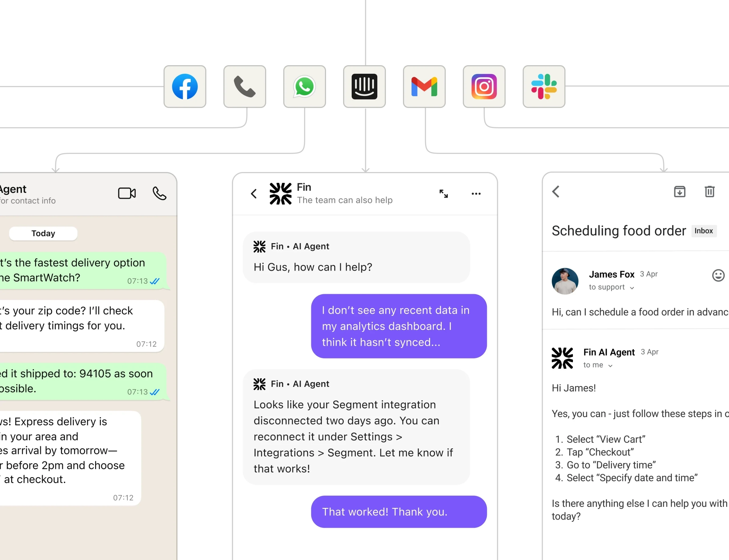Click James Fox's profile photo
This screenshot has width=729, height=560.
[x=565, y=281]
